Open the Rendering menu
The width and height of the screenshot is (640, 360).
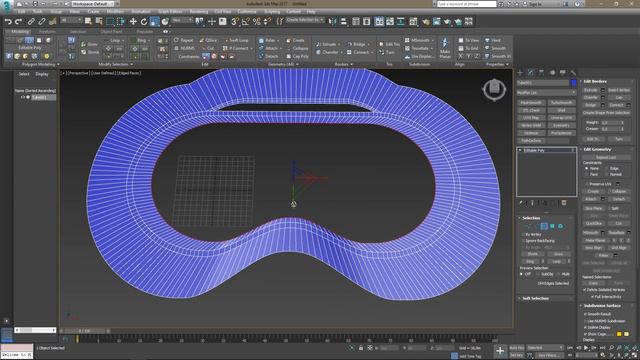tap(199, 12)
